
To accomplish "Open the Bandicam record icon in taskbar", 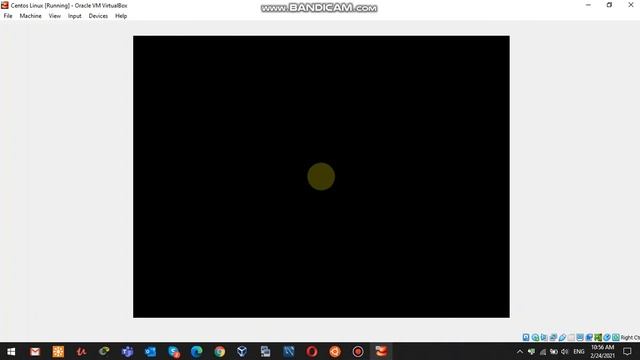I will pos(358,351).
